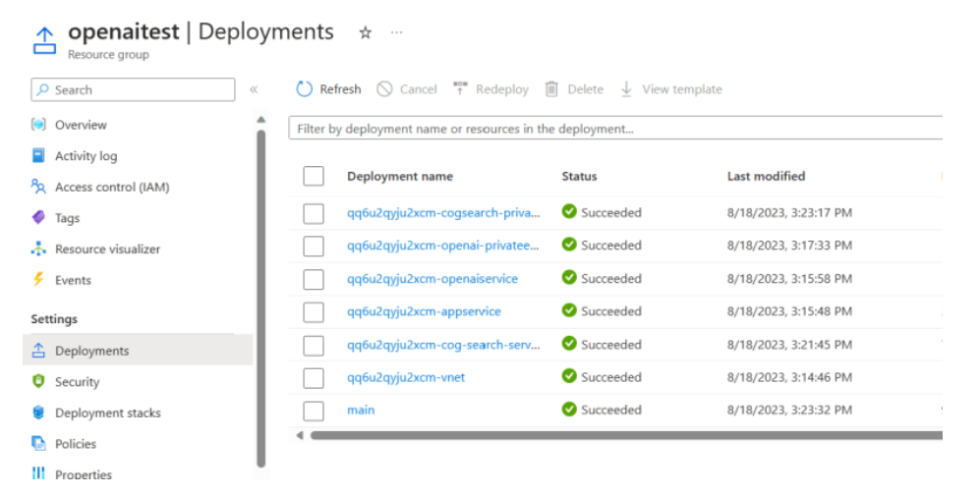Click the green Security shield icon

coord(38,381)
